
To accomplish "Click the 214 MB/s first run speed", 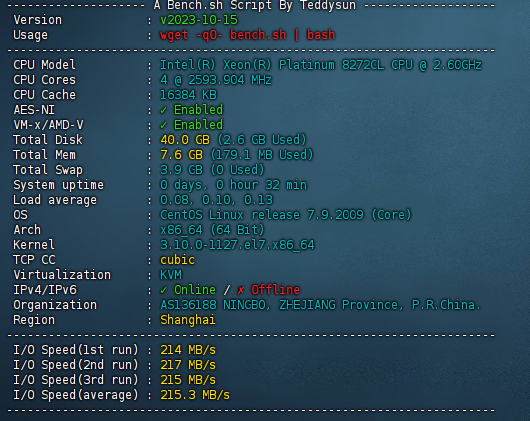I will pos(188,350).
